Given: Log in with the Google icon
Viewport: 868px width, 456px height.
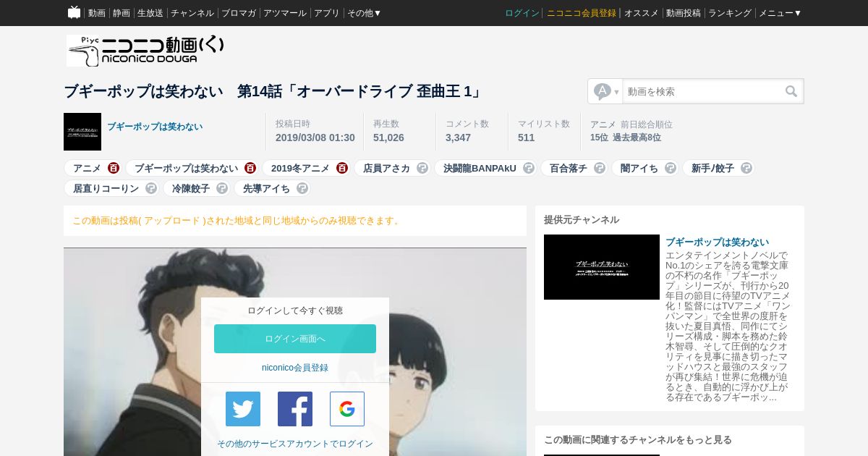Looking at the screenshot, I should pyautogui.click(x=347, y=409).
